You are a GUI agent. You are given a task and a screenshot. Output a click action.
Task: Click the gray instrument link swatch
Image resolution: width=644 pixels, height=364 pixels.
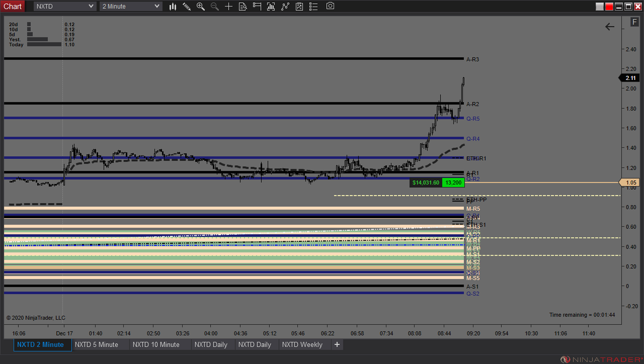[600, 6]
